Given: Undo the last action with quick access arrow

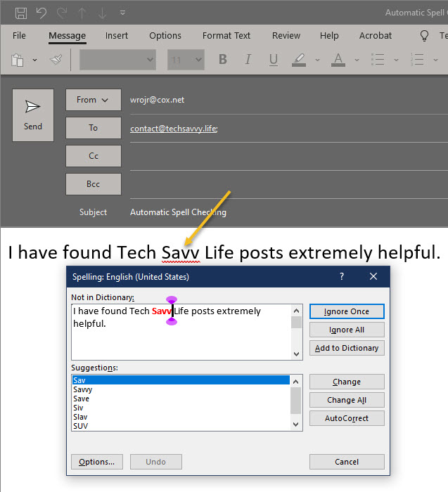Looking at the screenshot, I should click(41, 13).
